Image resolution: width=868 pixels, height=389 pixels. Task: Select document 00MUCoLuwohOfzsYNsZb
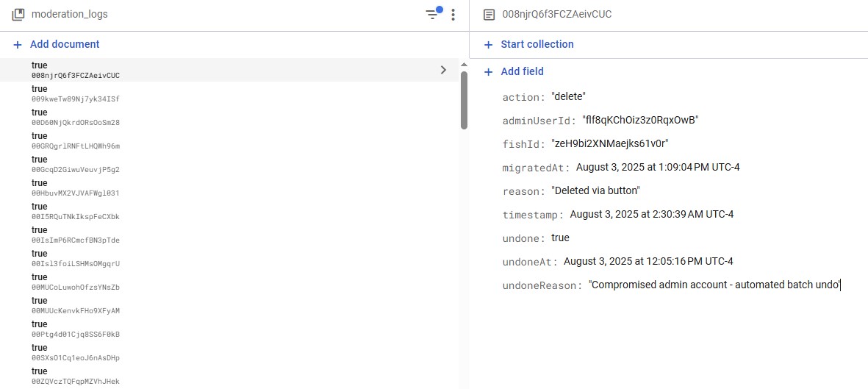[x=230, y=282]
